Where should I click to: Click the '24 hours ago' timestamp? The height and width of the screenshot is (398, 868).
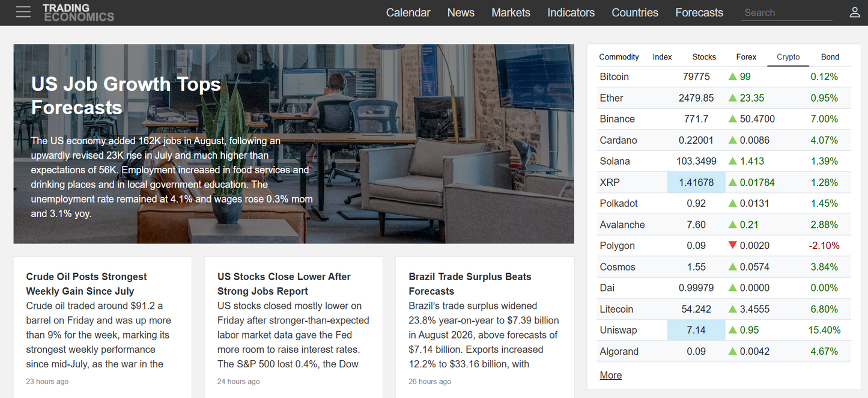coord(238,382)
